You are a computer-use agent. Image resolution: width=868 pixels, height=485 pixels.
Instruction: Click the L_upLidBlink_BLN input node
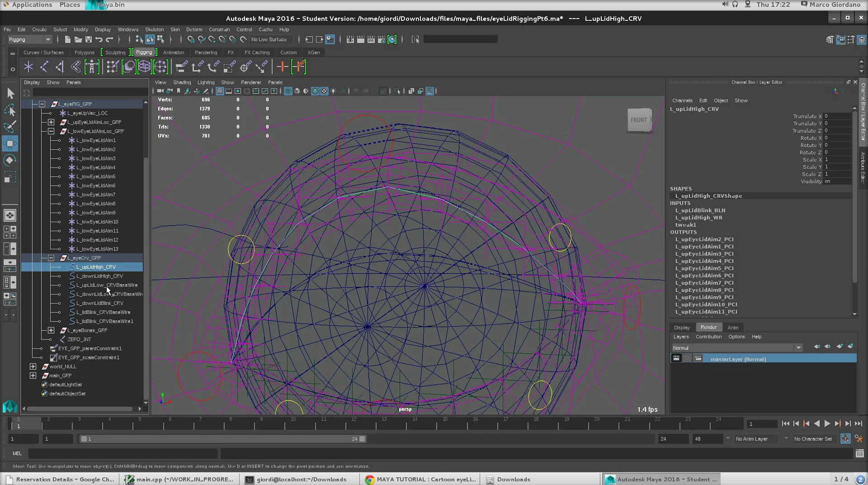[x=700, y=210]
